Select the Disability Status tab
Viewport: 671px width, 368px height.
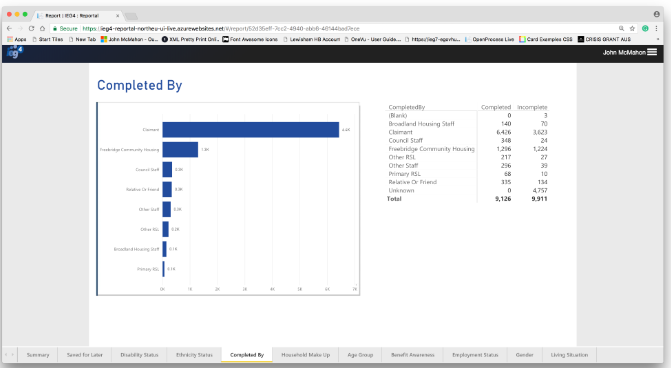140,355
